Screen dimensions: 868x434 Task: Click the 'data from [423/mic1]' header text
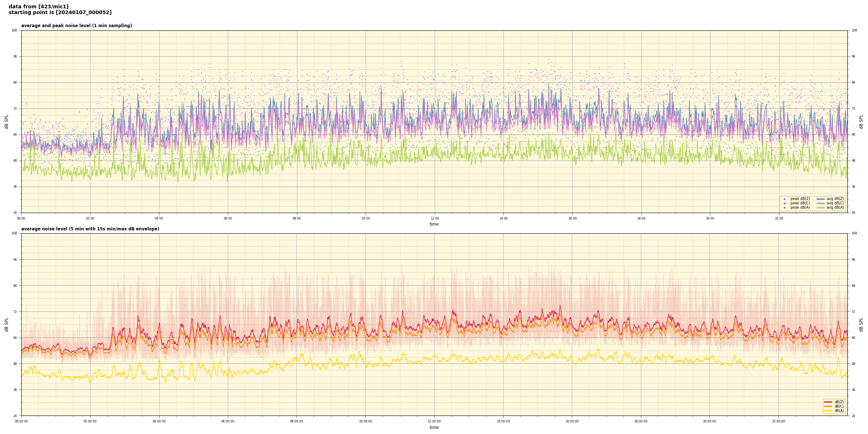[38, 7]
